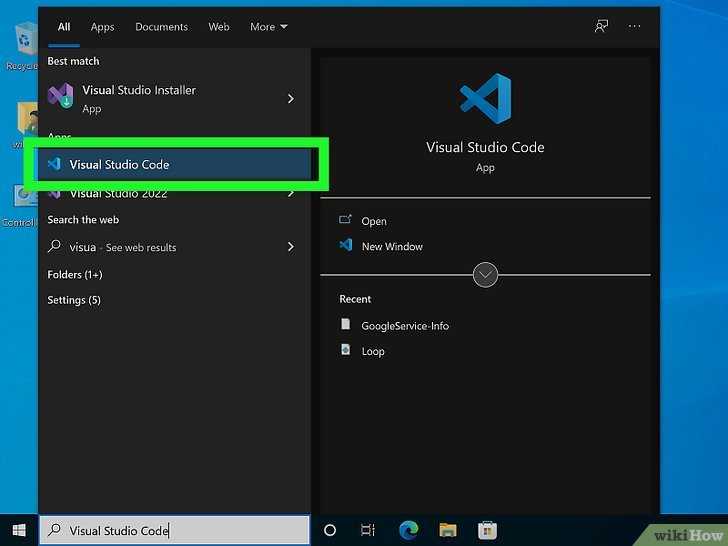Switch to the All search tab
Image resolution: width=728 pixels, height=546 pixels.
point(64,27)
